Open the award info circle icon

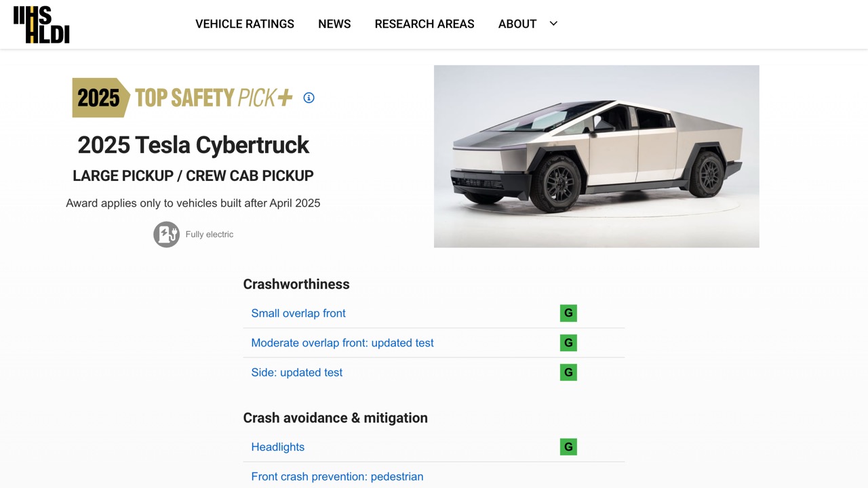(309, 98)
